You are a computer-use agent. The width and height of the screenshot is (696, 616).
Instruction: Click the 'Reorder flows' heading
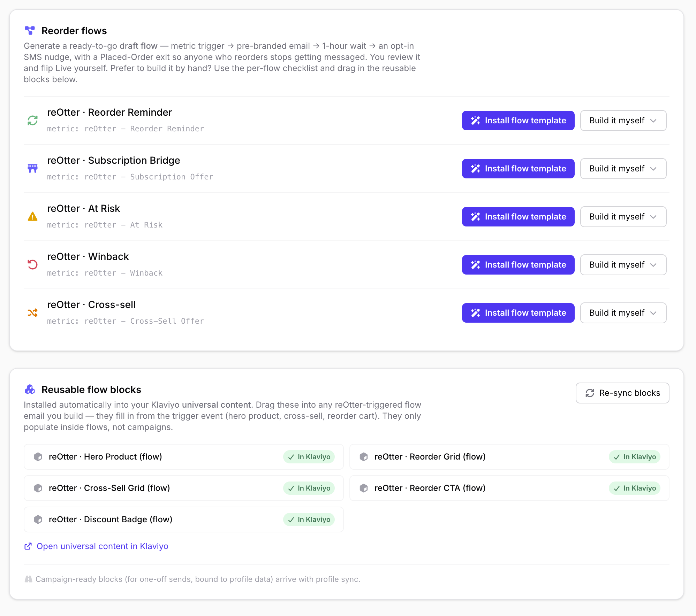74,31
